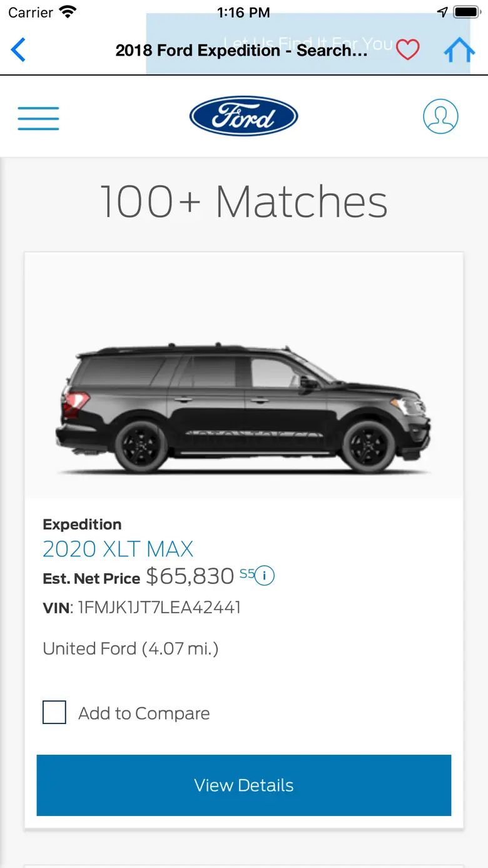Screen dimensions: 488x868
Task: Tap the $65,830 estimated net price
Action: point(190,576)
